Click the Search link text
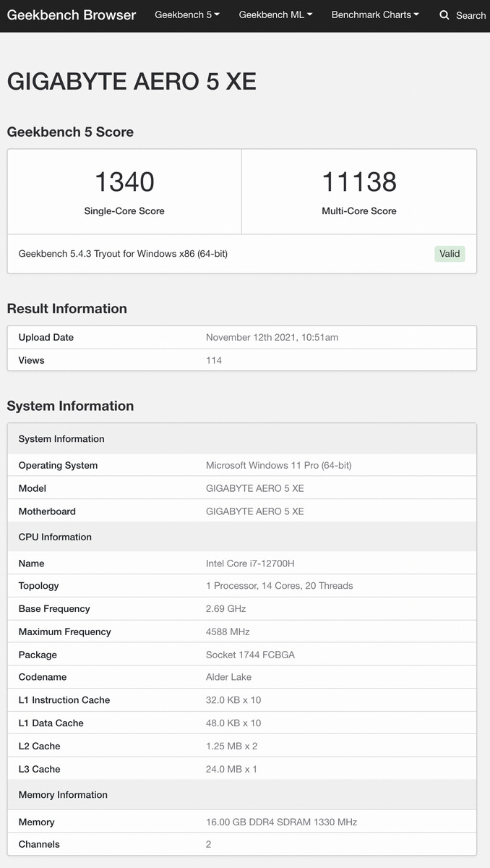The image size is (490, 868). 470,15
